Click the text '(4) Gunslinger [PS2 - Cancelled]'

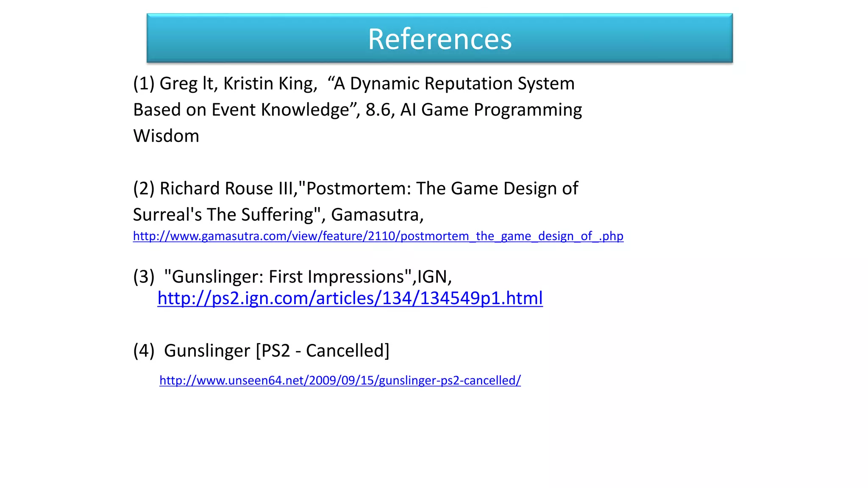(x=261, y=351)
